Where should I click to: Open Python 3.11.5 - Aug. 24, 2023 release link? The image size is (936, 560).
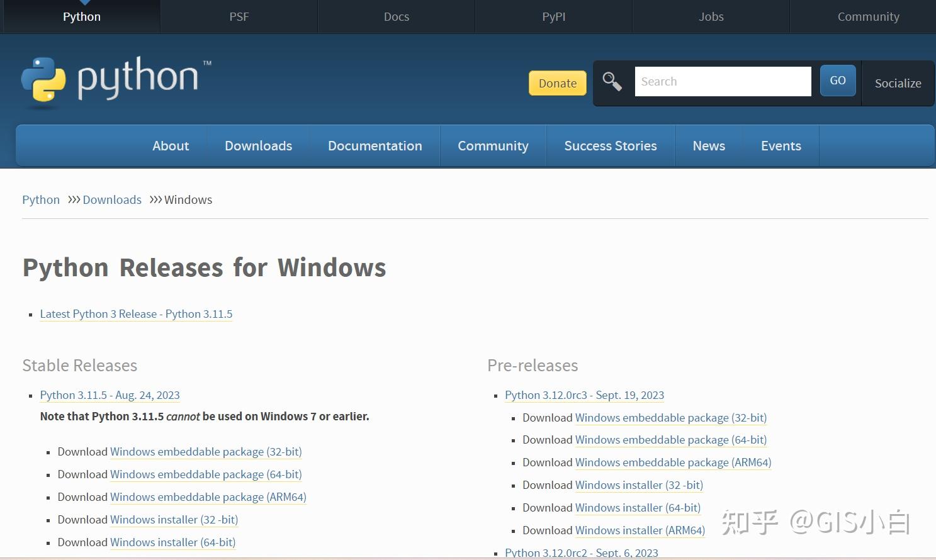tap(110, 395)
